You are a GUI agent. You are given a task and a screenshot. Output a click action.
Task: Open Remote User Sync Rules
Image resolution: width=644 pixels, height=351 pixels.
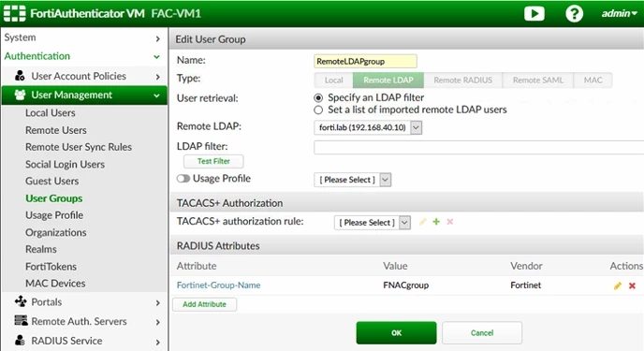pyautogui.click(x=79, y=147)
